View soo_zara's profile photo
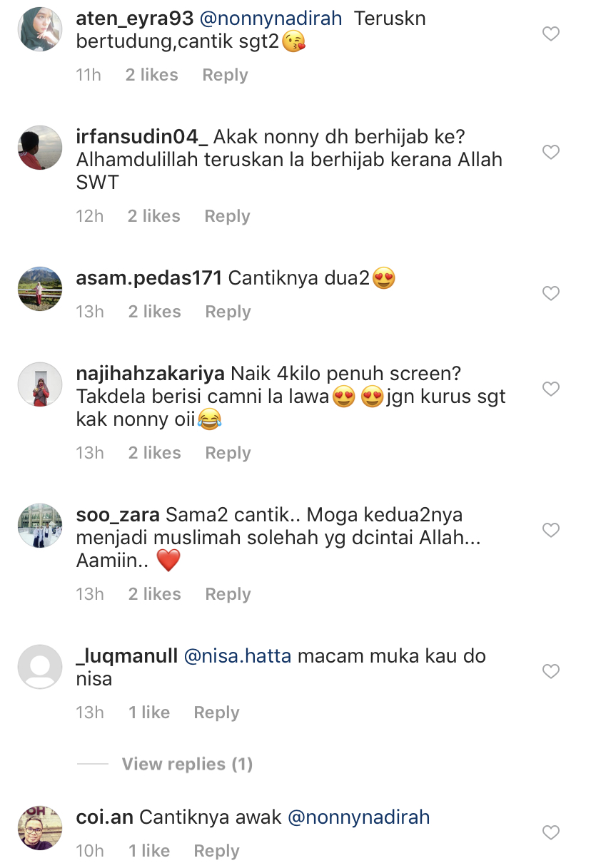Viewport: 591px width, 868px height. [x=40, y=526]
